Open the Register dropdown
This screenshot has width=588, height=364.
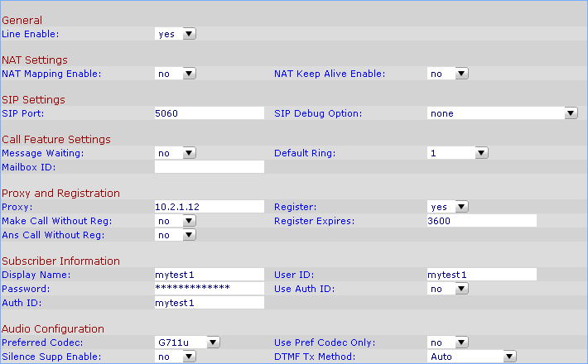coord(448,207)
